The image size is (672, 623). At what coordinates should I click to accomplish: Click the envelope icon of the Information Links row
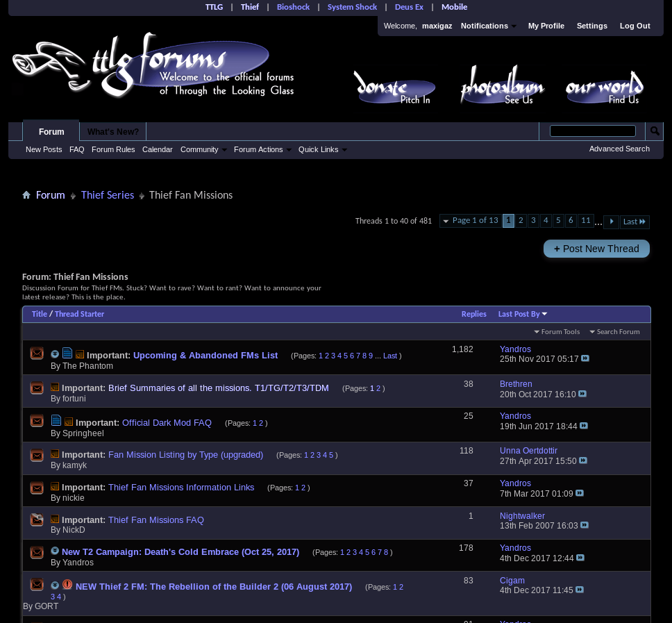37,488
